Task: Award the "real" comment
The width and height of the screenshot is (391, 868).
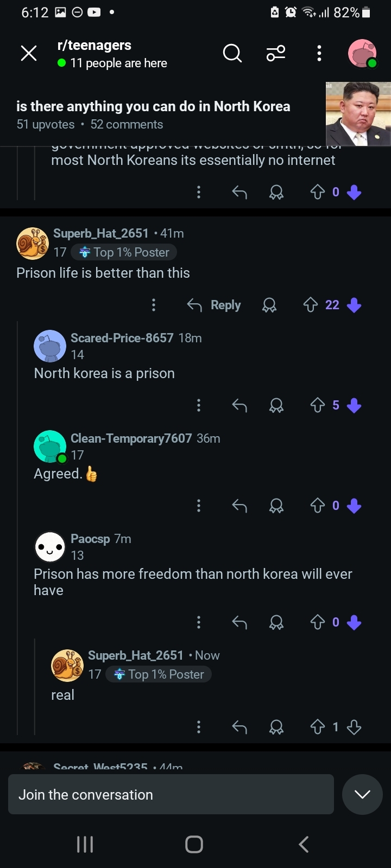Action: pyautogui.click(x=276, y=727)
